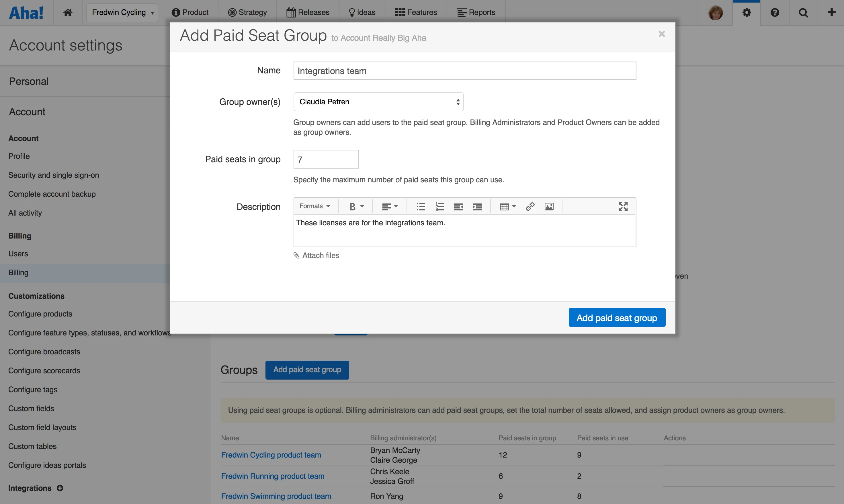Click the insert image icon in editor
The width and height of the screenshot is (844, 504).
549,206
